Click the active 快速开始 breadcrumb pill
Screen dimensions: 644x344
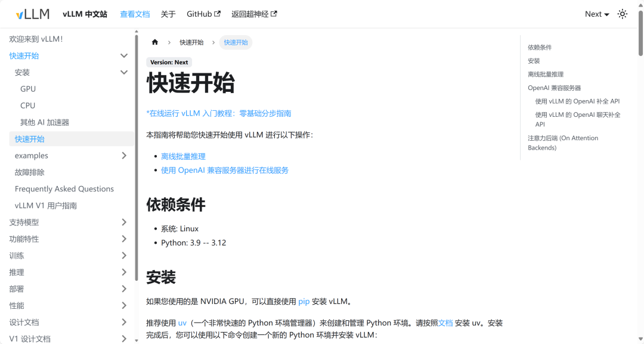tap(236, 42)
